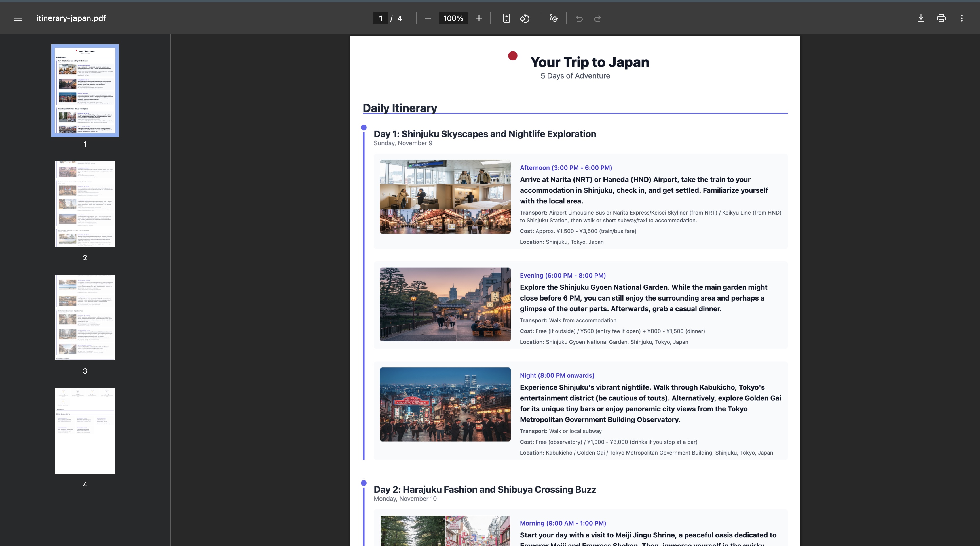Click the itinerary-japan.pdf file title

point(71,18)
